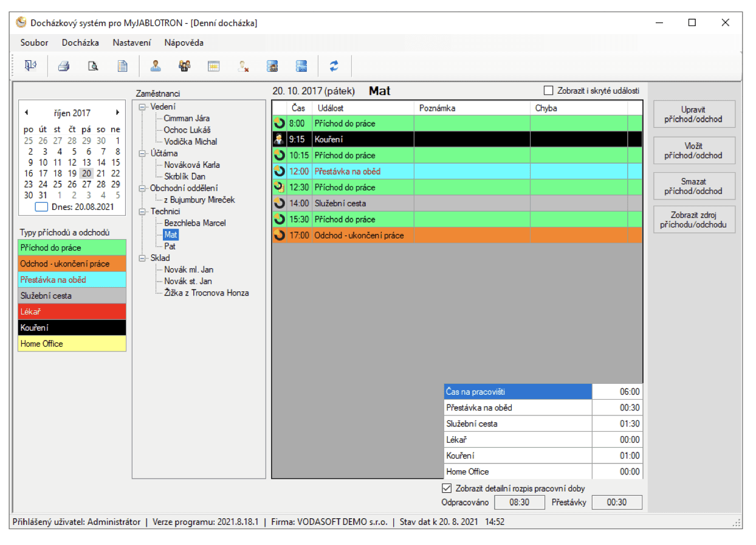Click the refresh arrows toolbar icon

pos(334,66)
